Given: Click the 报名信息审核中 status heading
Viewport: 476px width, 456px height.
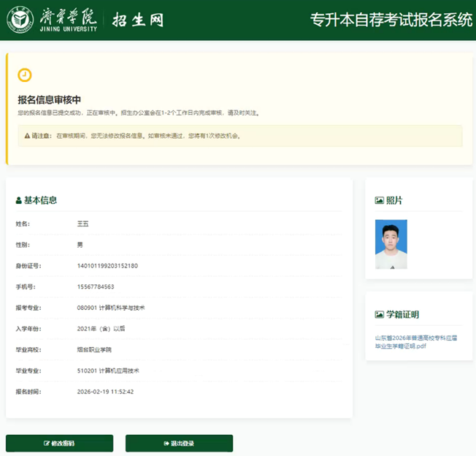Looking at the screenshot, I should [49, 99].
